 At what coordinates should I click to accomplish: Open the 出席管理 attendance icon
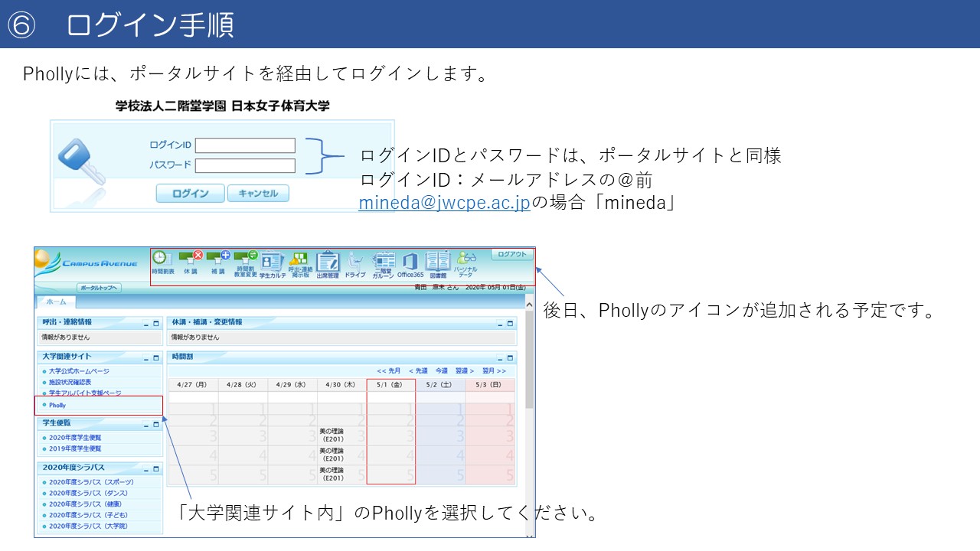coord(328,265)
